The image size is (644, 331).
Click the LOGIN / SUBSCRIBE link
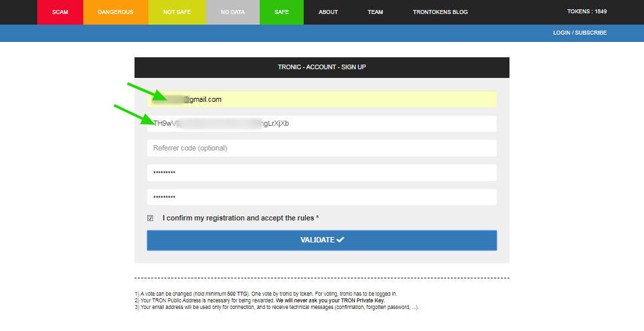coord(579,33)
